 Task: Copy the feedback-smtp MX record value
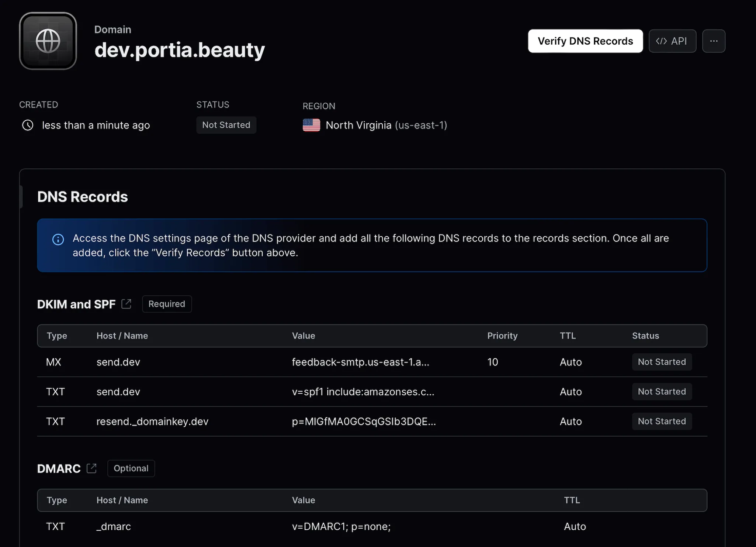click(360, 362)
